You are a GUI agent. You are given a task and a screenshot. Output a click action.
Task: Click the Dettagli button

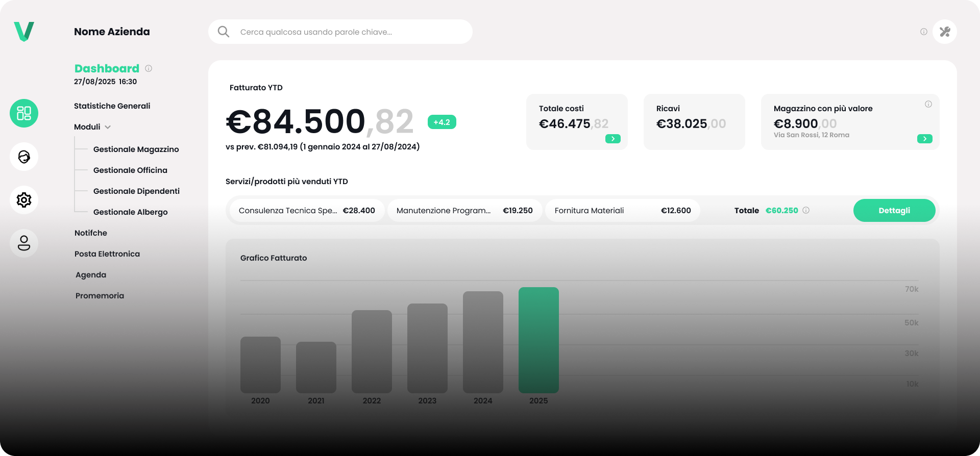pyautogui.click(x=894, y=210)
